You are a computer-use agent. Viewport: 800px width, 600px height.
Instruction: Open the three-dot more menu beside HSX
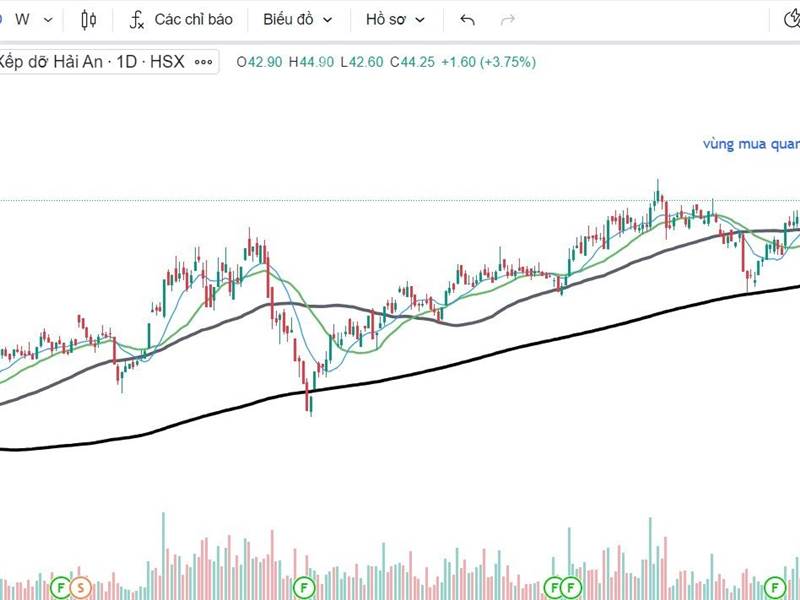pos(203,62)
